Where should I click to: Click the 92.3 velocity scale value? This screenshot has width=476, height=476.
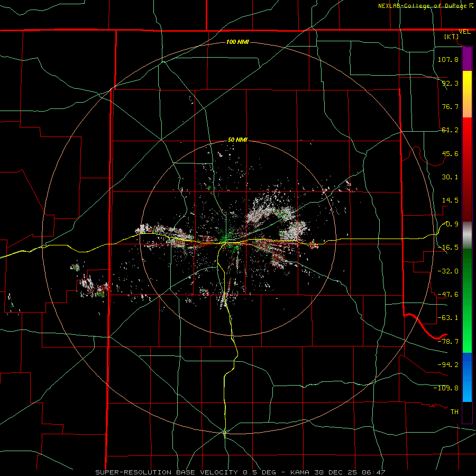tap(450, 83)
